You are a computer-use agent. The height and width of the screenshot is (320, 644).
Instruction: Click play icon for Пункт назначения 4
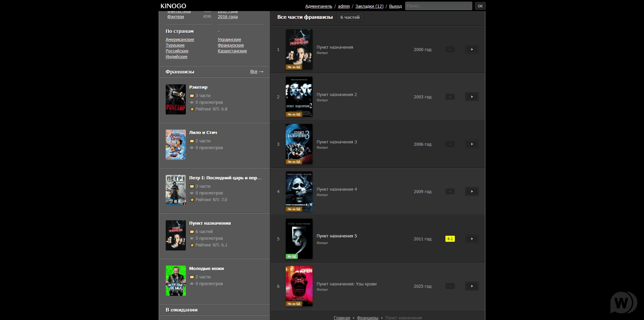(472, 191)
